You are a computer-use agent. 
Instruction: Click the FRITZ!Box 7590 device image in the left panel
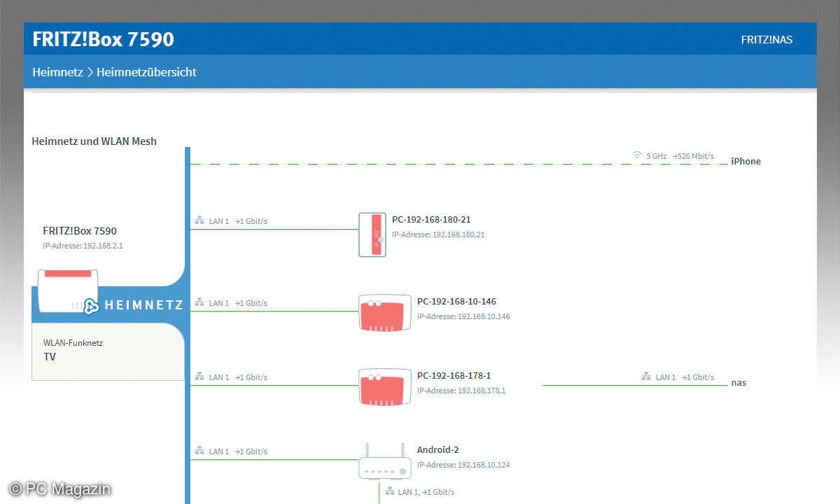point(68,290)
